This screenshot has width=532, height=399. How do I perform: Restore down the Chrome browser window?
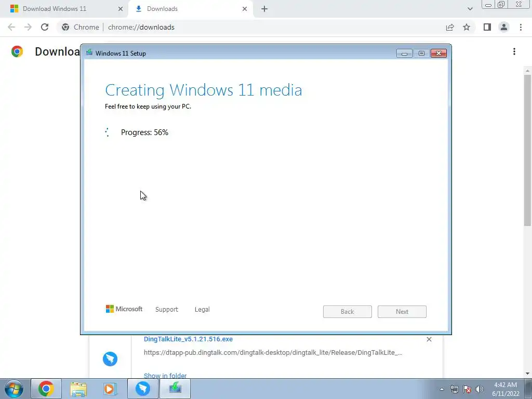501,5
